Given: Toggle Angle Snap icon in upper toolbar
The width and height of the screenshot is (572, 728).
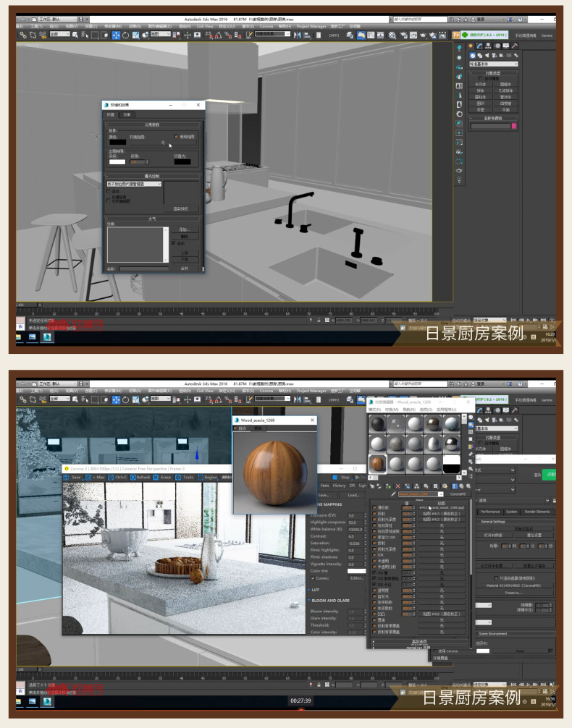Looking at the screenshot, I should [x=218, y=35].
